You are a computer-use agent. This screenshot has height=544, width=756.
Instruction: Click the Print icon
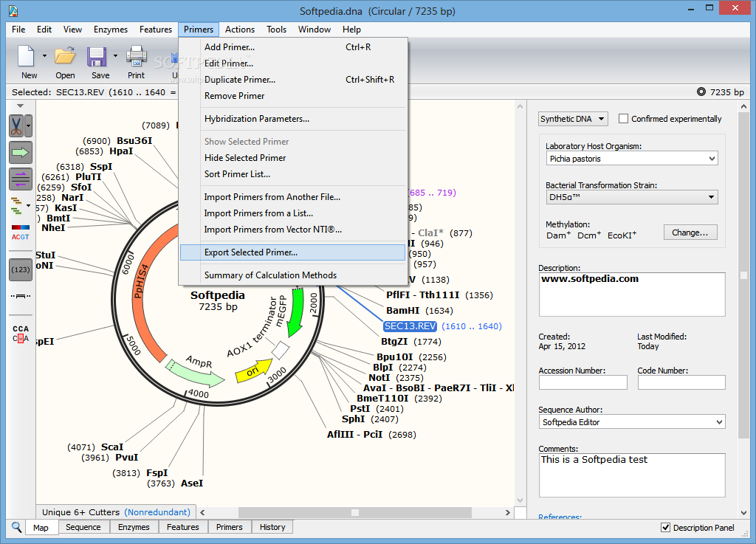pos(137,56)
